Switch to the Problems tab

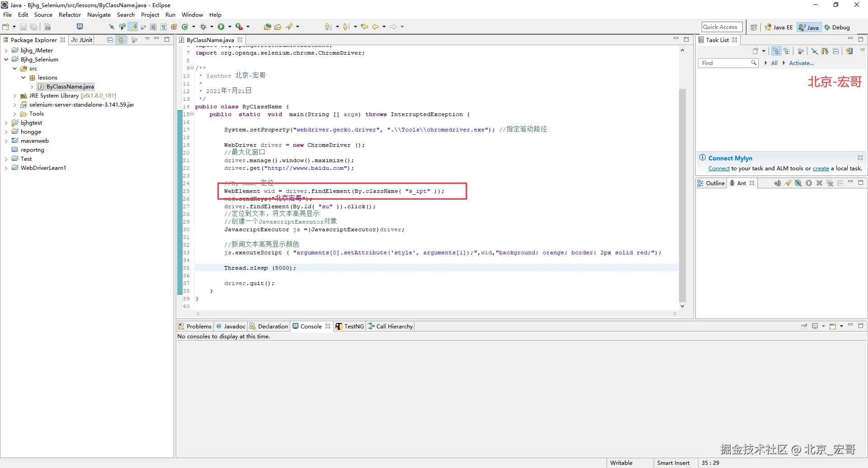195,326
